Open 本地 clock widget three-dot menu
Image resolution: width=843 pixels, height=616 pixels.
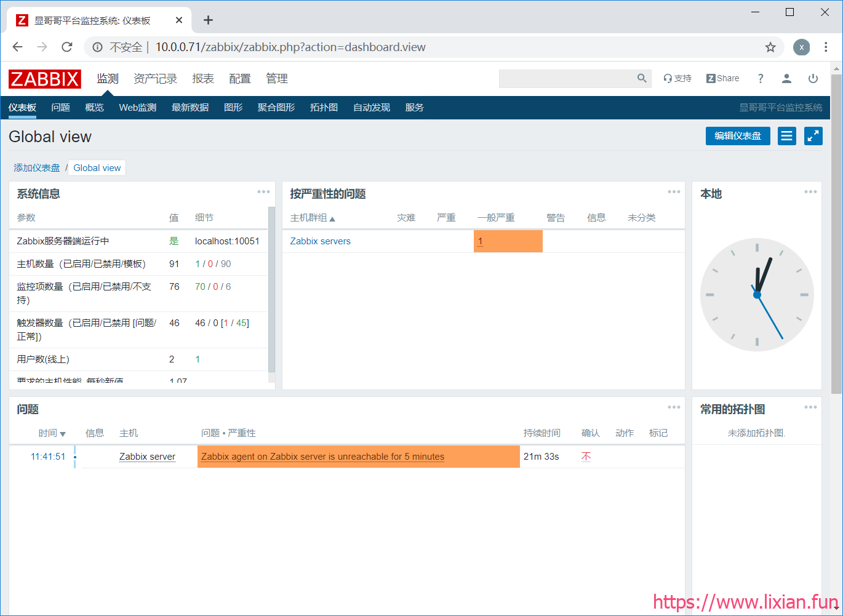click(810, 192)
